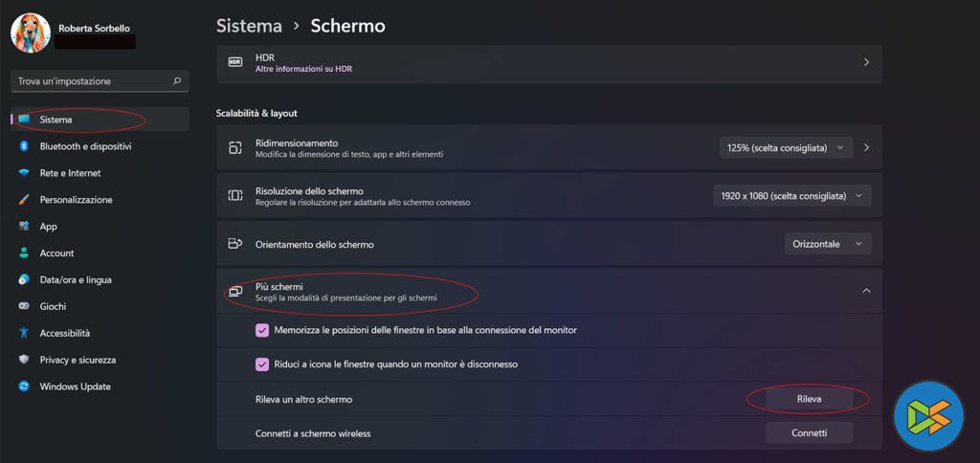980x463 pixels.
Task: Click the Rete e Internet wifi icon
Action: point(24,173)
